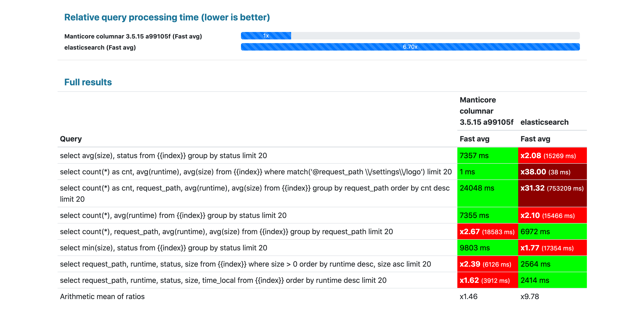Click the 7357 ms green cell

pos(487,156)
